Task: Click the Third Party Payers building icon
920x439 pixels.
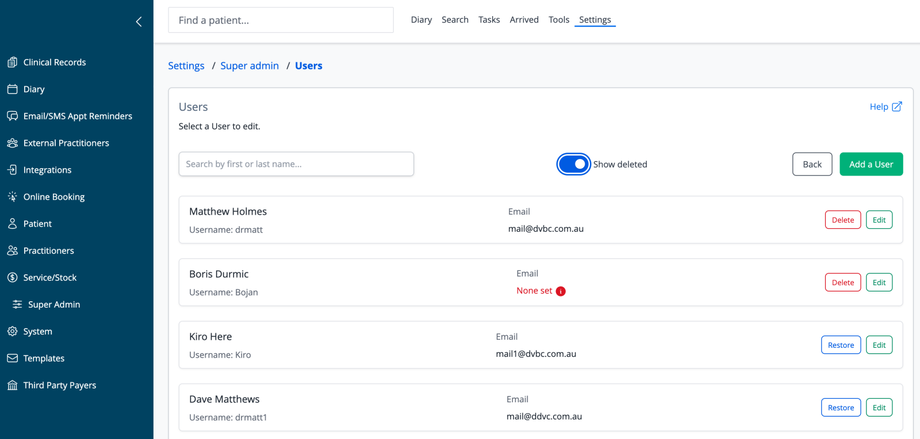Action: point(12,385)
